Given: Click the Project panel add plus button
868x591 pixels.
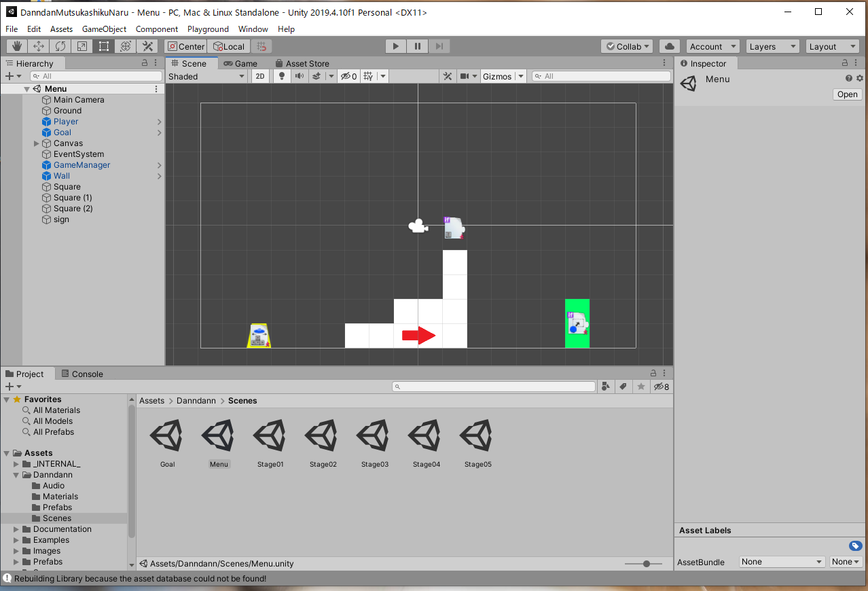Looking at the screenshot, I should (x=10, y=387).
